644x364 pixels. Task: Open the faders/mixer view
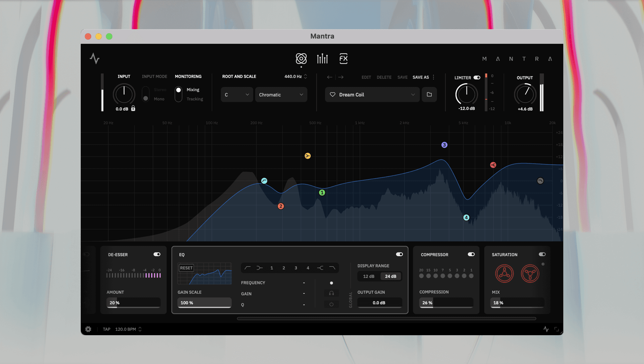coord(322,58)
